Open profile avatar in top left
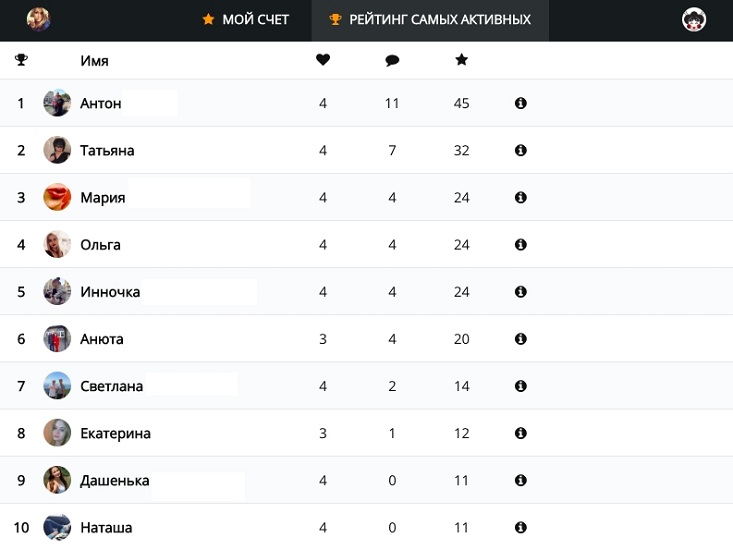Viewport: 733px width, 550px height. pyautogui.click(x=38, y=20)
